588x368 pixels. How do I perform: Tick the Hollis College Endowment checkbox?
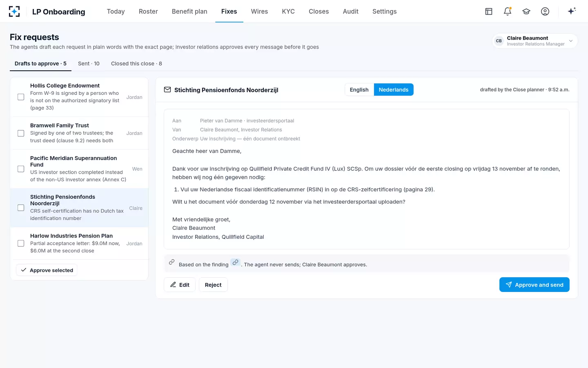coord(21,97)
